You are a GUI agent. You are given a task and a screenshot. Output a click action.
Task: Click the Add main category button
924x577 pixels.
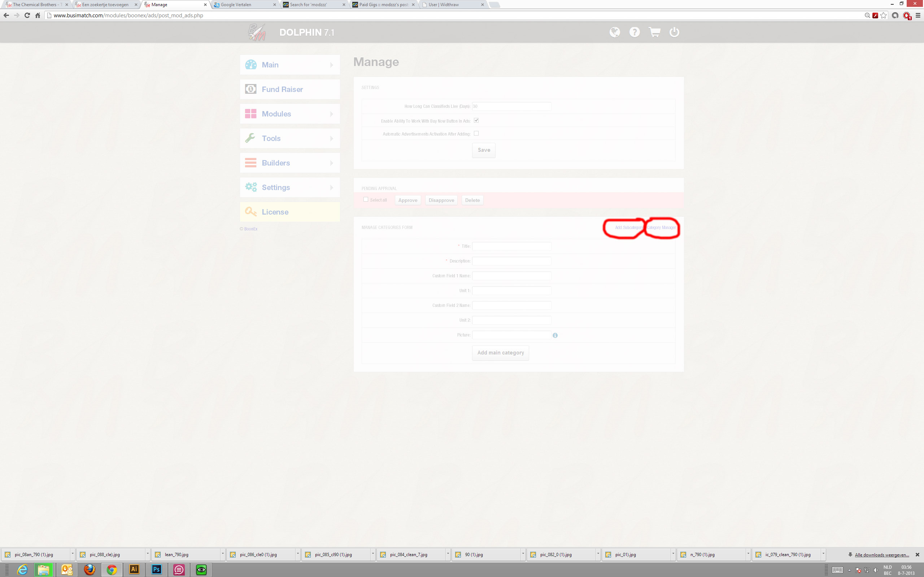tap(500, 353)
